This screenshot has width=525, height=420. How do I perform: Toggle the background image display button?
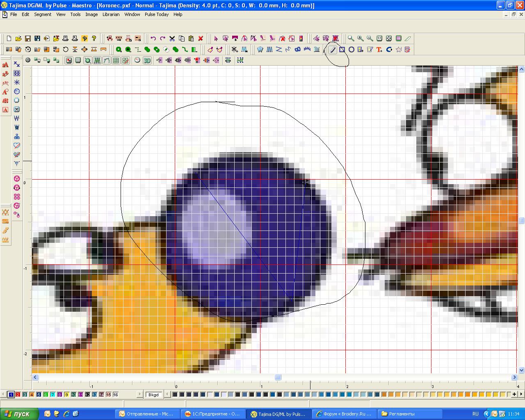point(69,60)
